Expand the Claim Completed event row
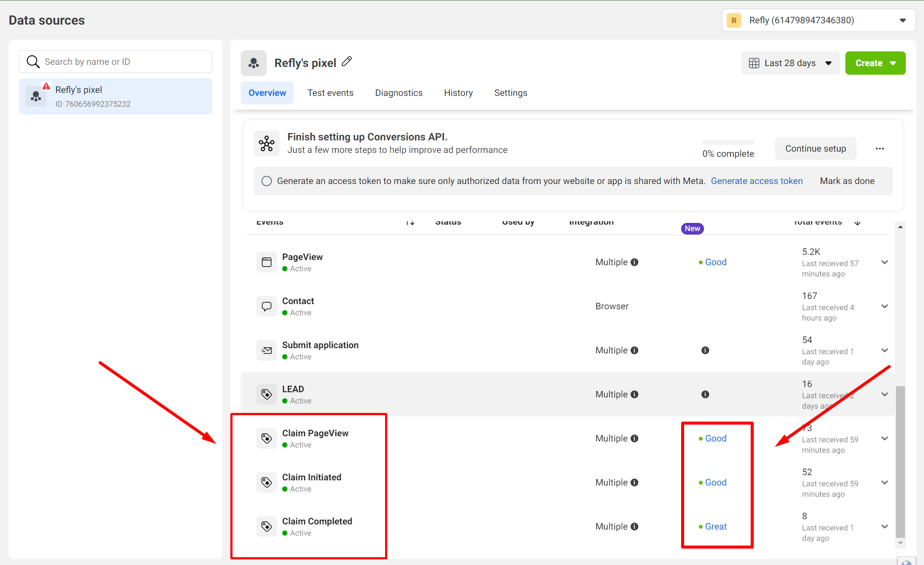 click(x=885, y=527)
